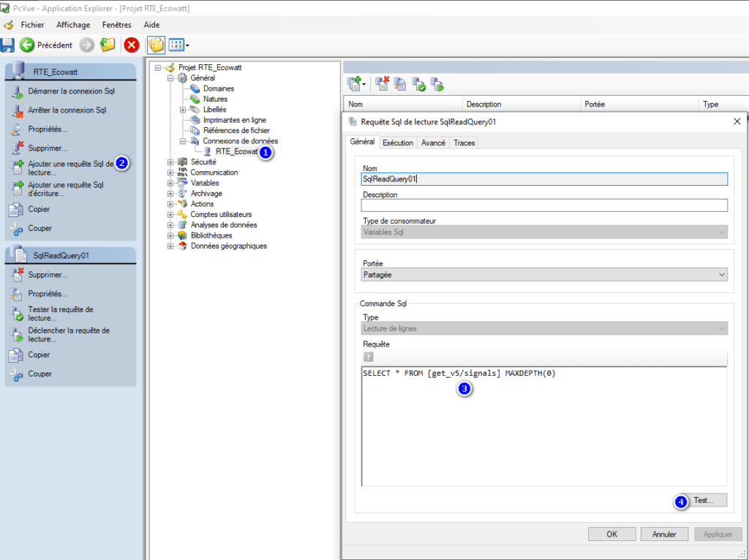The image size is (749, 560).
Task: Click the Description input field
Action: [544, 205]
